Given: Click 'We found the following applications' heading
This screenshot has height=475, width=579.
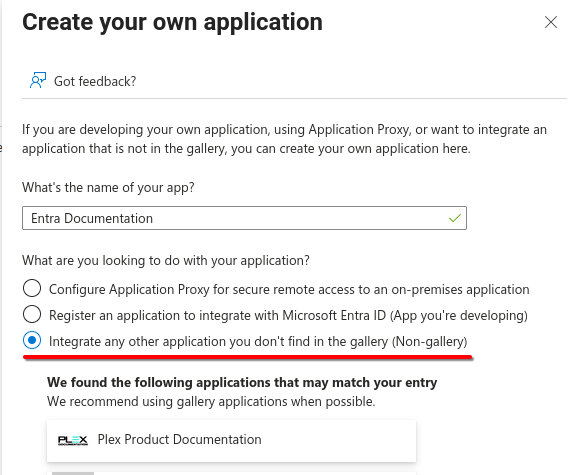Looking at the screenshot, I should [242, 382].
